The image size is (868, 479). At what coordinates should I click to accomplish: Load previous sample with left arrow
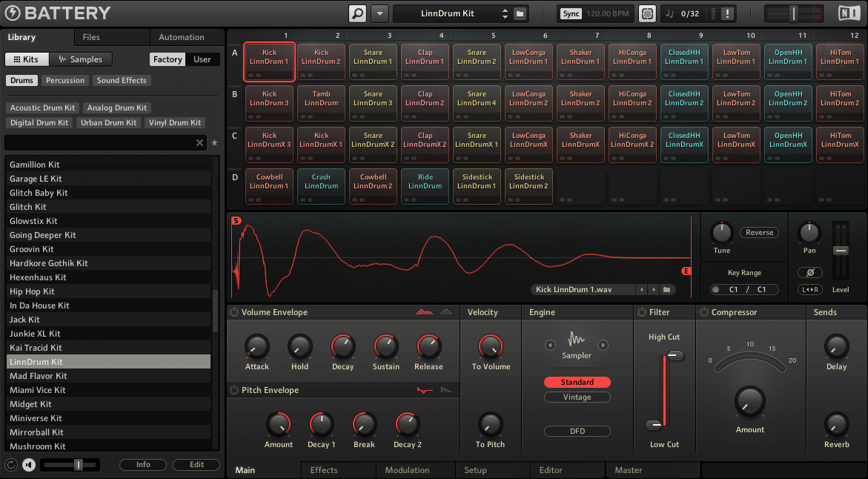(642, 290)
